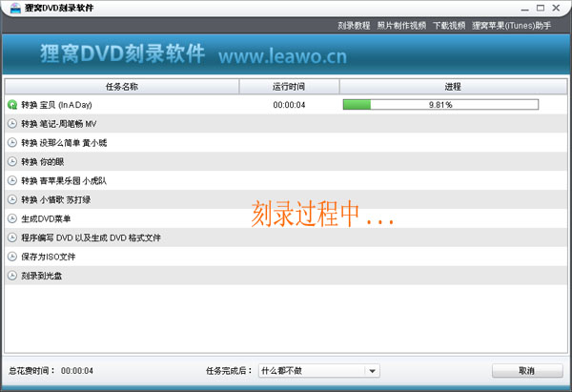Viewport: 572px width, 392px height.
Task: Click the 00:00:04 running time cell
Action: [x=289, y=105]
